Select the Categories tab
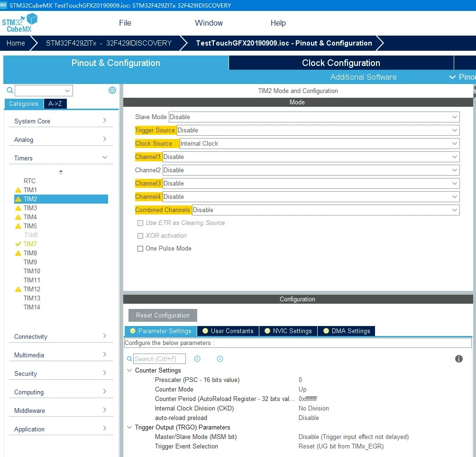Screen dimensions: 476x457 tap(24, 103)
